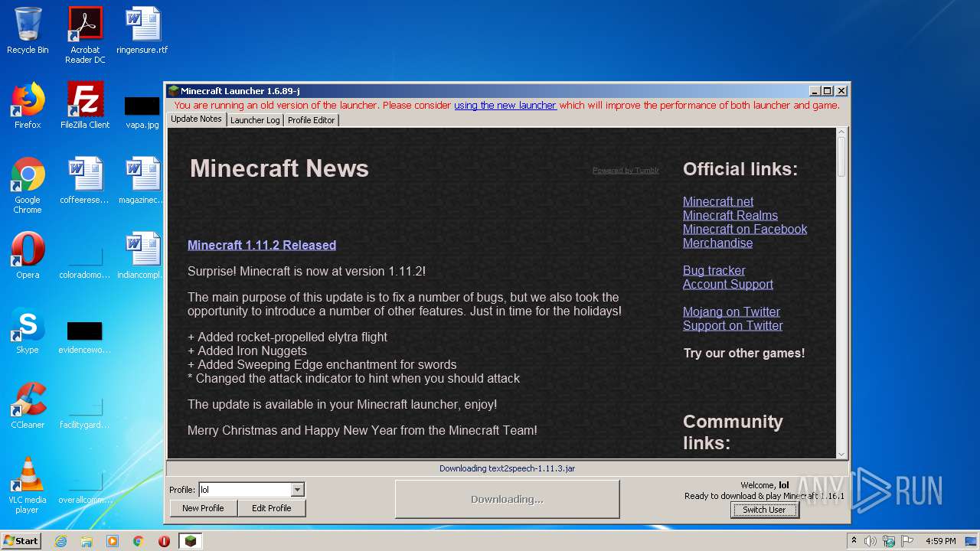
Task: Select the coffeerese Word document icon
Action: pos(85,181)
